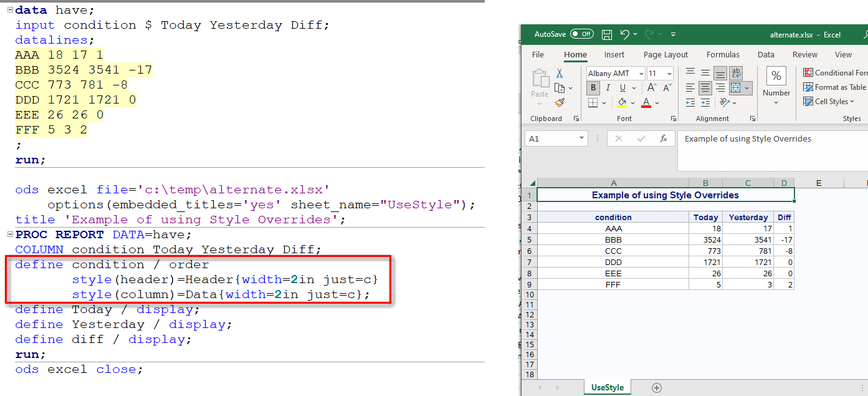Click the formula bar text field
This screenshot has width=868, height=396.
tap(773, 150)
